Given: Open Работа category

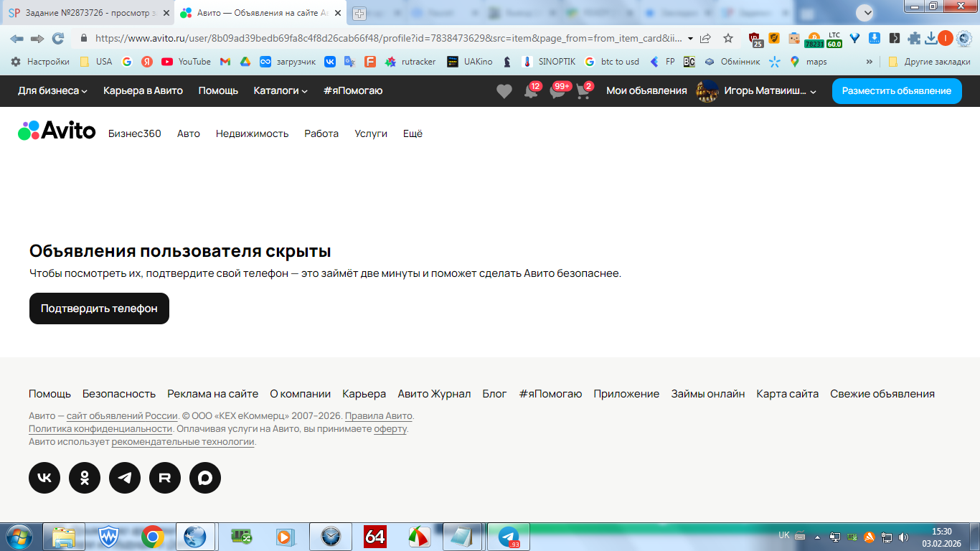Looking at the screenshot, I should (321, 133).
